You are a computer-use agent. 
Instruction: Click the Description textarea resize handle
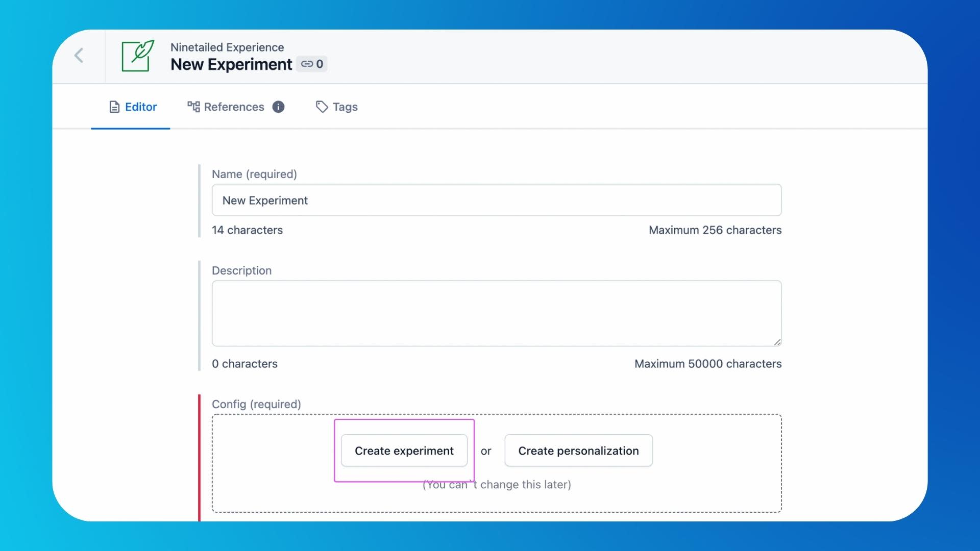tap(777, 342)
